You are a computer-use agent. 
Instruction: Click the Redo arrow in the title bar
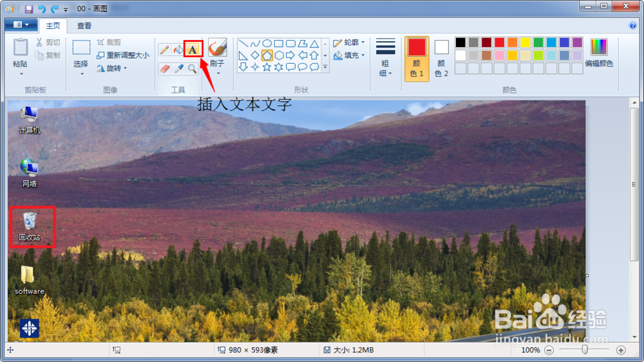(x=54, y=9)
